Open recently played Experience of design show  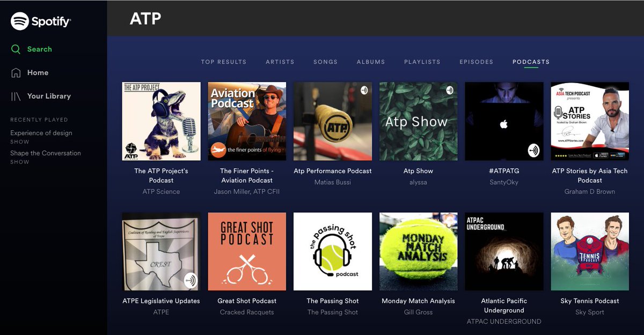pyautogui.click(x=41, y=133)
